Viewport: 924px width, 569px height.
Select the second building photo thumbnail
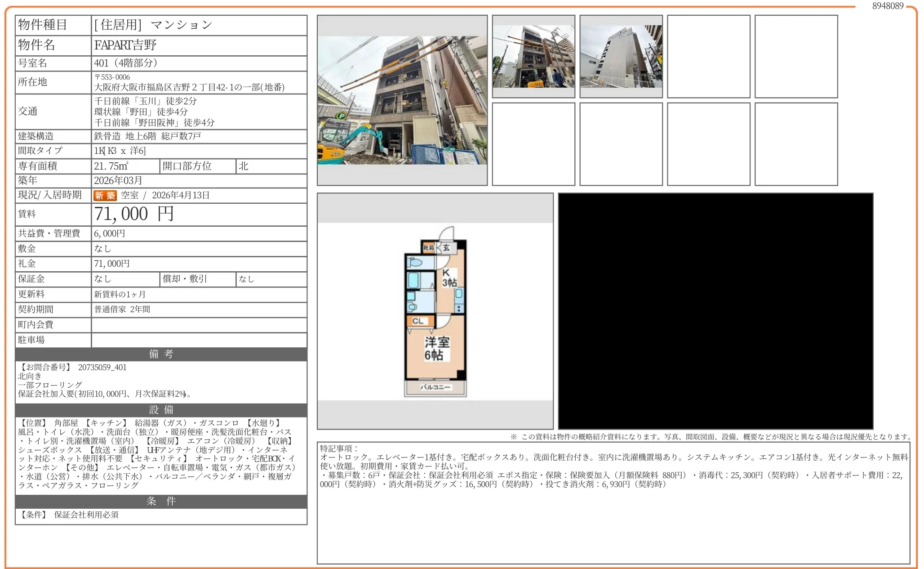(x=534, y=57)
